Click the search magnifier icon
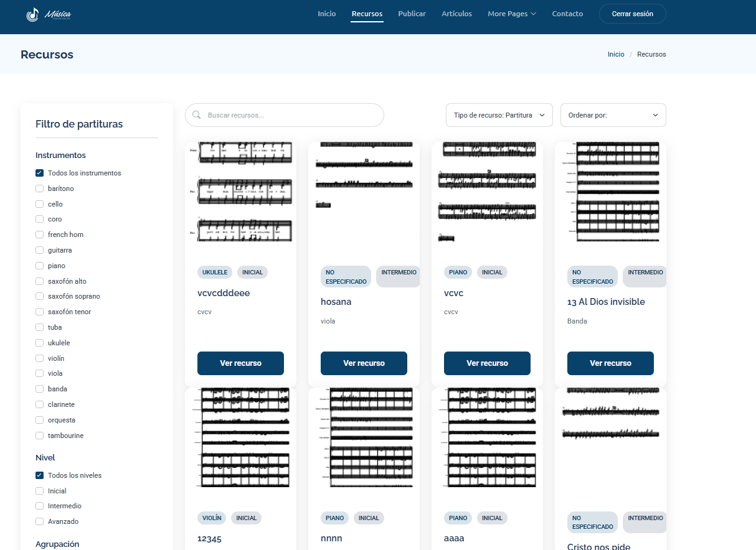Viewport: 756px width, 550px height. tap(197, 115)
